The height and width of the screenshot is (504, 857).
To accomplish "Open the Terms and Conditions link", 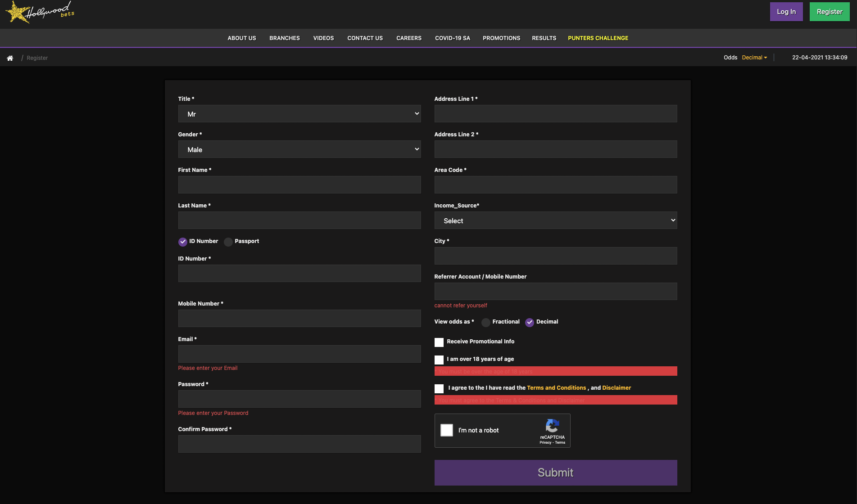I will 556,388.
